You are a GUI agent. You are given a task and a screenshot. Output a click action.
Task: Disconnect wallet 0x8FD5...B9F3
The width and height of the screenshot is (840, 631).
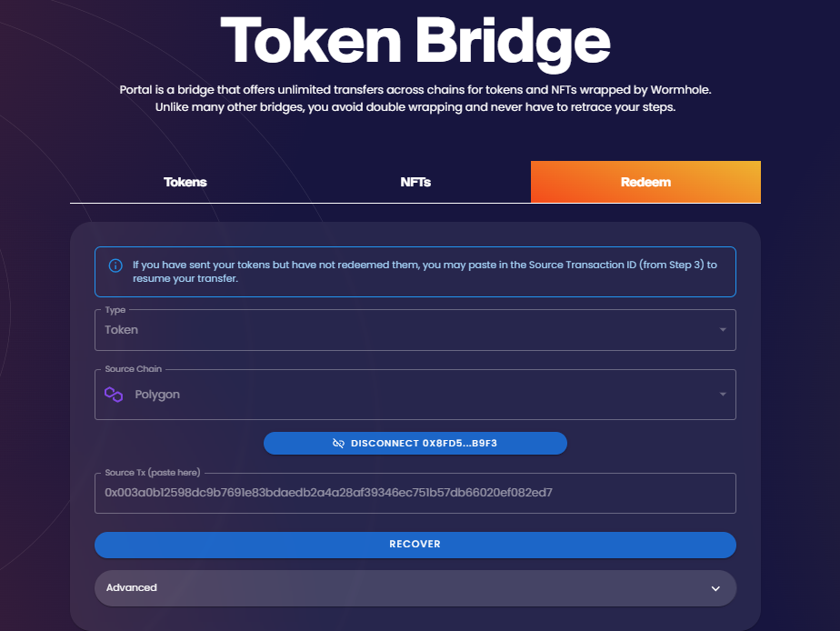415,443
